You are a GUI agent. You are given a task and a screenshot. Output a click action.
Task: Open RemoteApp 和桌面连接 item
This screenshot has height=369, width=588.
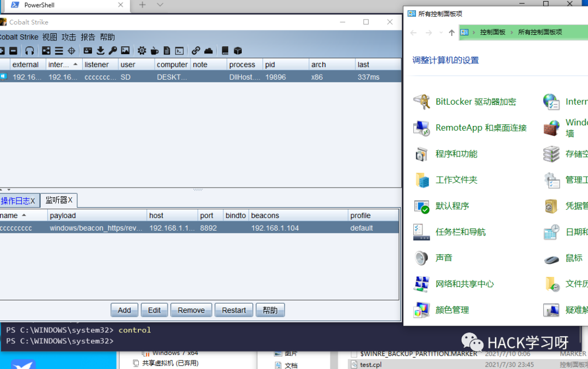(x=470, y=128)
